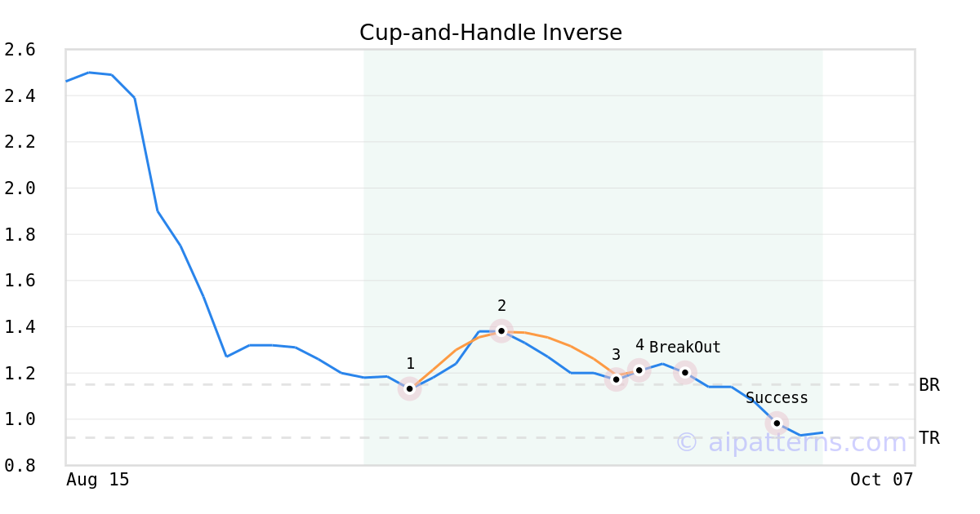Click the 2.0 y-axis value

(x=20, y=188)
